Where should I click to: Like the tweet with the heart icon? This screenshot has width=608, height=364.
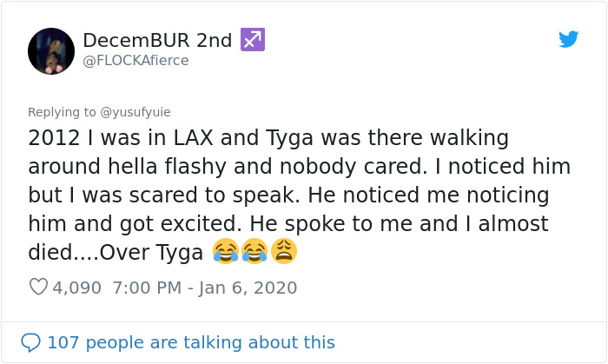click(x=38, y=288)
